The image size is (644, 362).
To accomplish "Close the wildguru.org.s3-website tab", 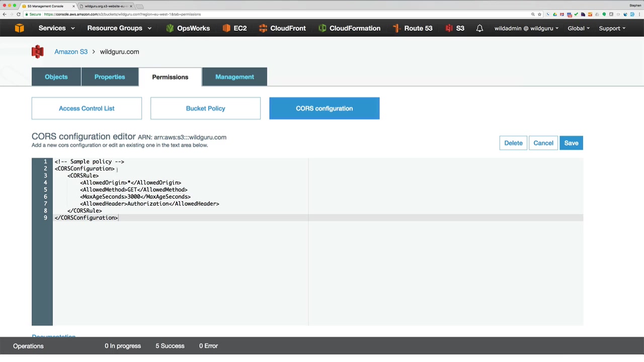I will [131, 6].
